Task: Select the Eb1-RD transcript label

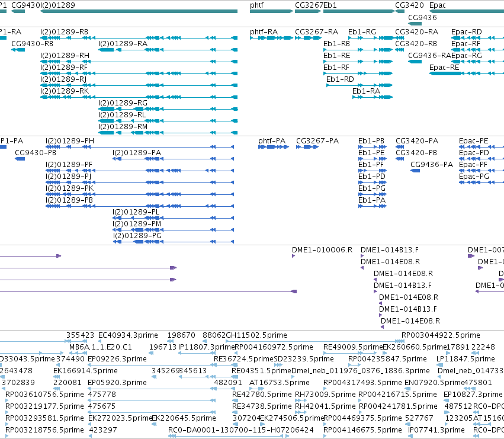Action: (x=340, y=79)
